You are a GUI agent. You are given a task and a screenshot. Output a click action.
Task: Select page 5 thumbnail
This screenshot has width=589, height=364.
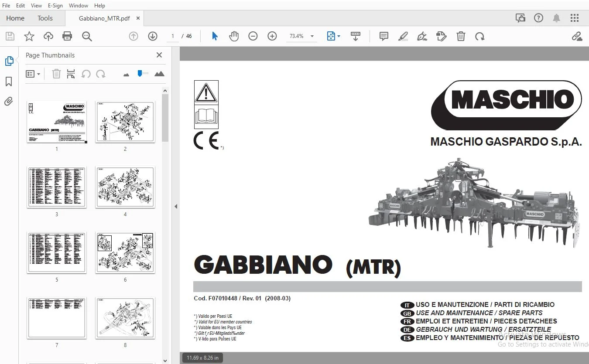(57, 252)
